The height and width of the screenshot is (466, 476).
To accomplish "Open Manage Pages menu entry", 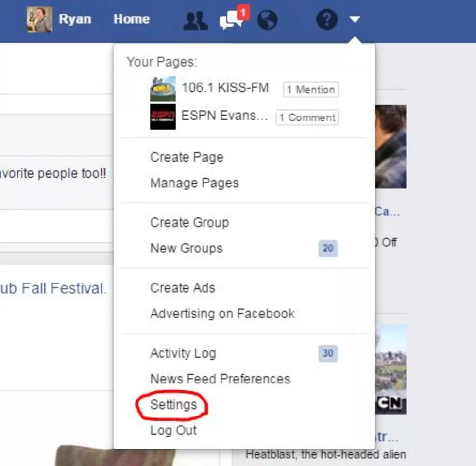I will point(194,183).
